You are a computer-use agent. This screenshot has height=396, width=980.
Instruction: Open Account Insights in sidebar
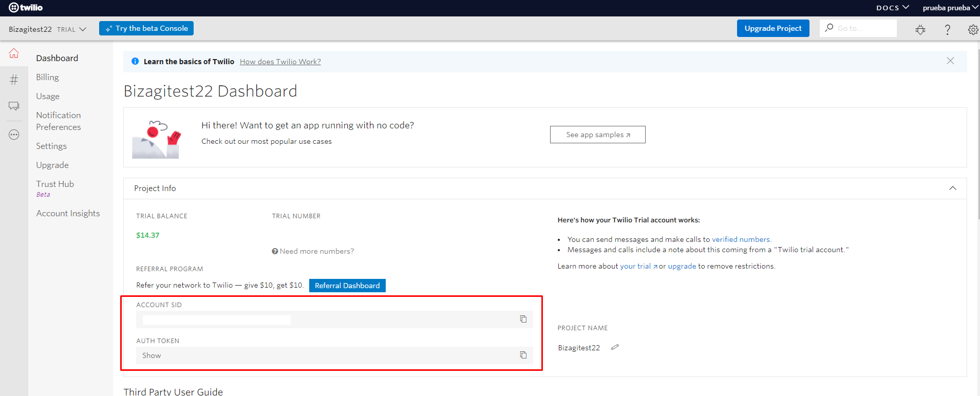[68, 213]
